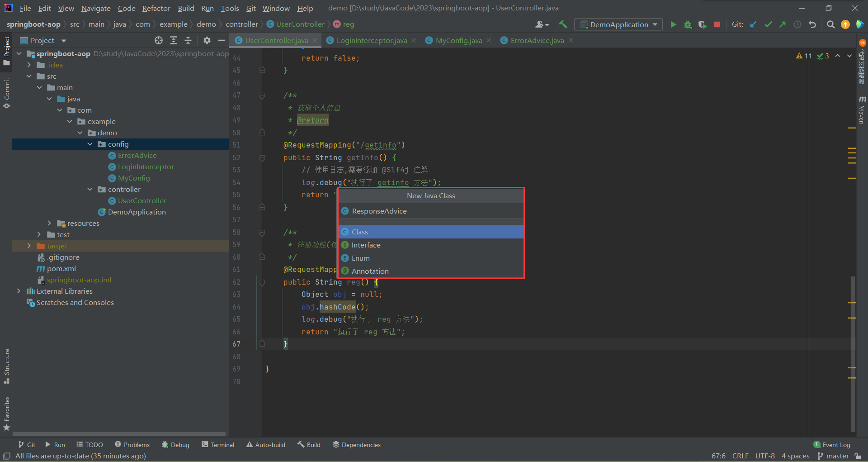This screenshot has width=868, height=462.
Task: Collapse the config package
Action: pos(90,144)
